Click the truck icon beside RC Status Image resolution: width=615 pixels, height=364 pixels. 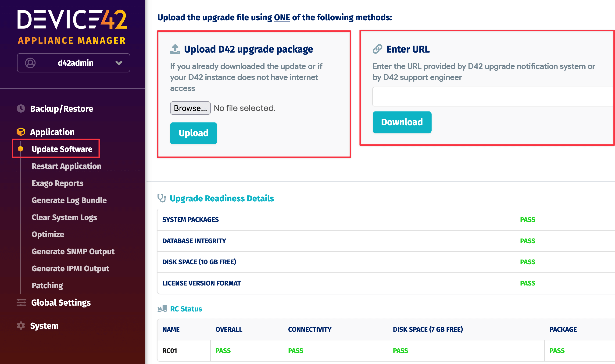(x=162, y=309)
